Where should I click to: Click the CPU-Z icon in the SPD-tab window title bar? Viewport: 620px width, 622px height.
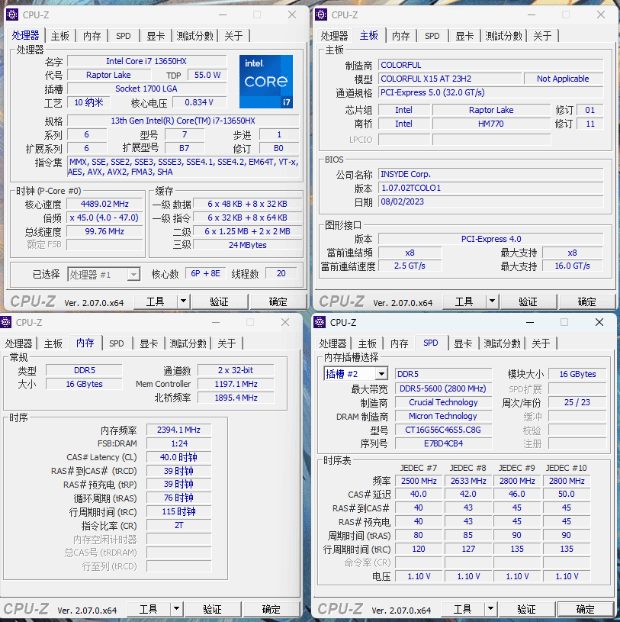coord(319,322)
